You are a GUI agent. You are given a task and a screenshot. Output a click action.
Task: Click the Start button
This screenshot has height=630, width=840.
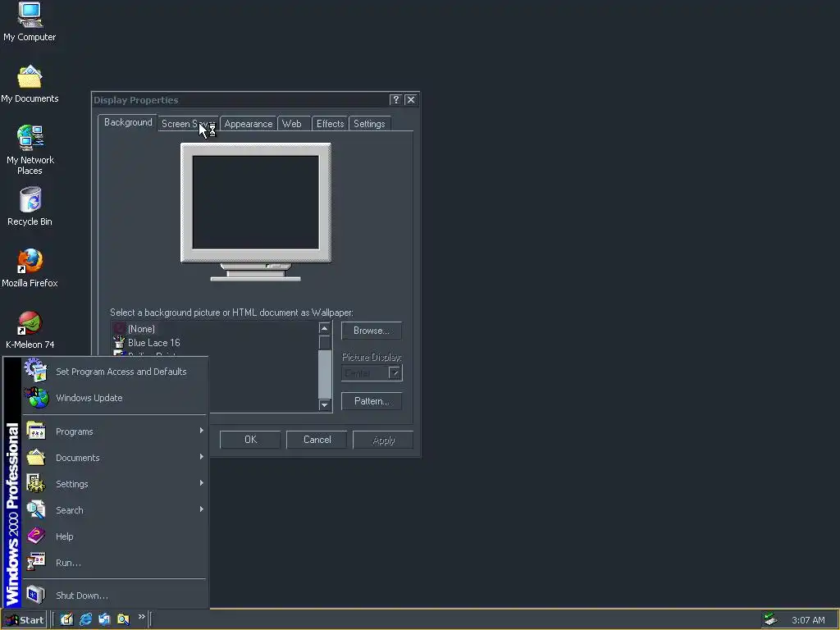tap(25, 620)
